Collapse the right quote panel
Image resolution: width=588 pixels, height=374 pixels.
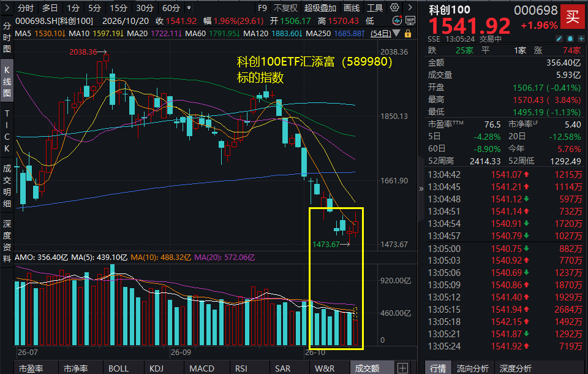click(x=421, y=189)
